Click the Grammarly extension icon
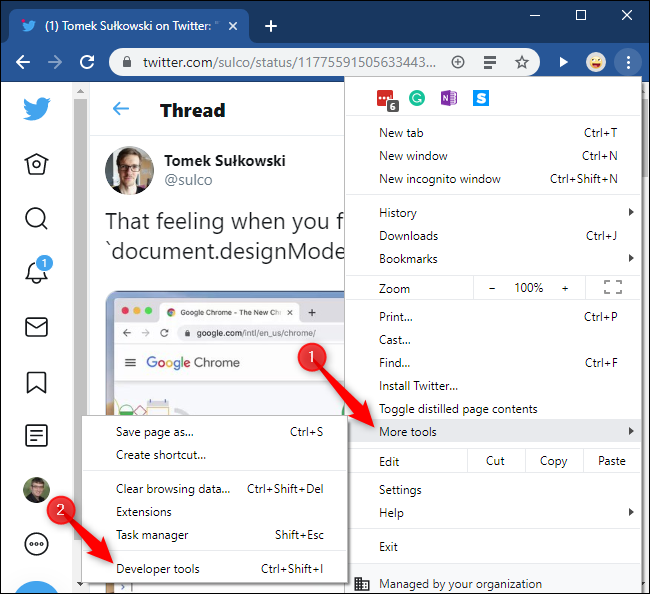Screen dimensions: 650x594 pos(417,98)
